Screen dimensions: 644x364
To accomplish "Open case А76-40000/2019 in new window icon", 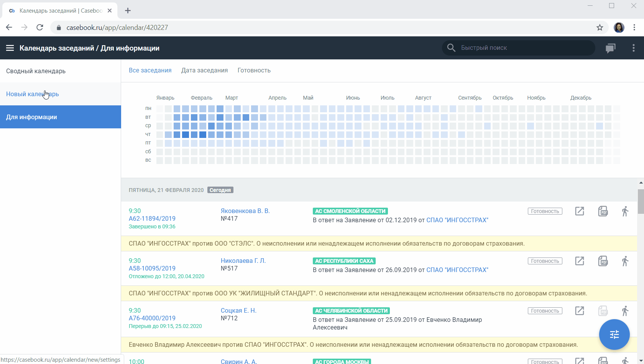I will [x=580, y=311].
